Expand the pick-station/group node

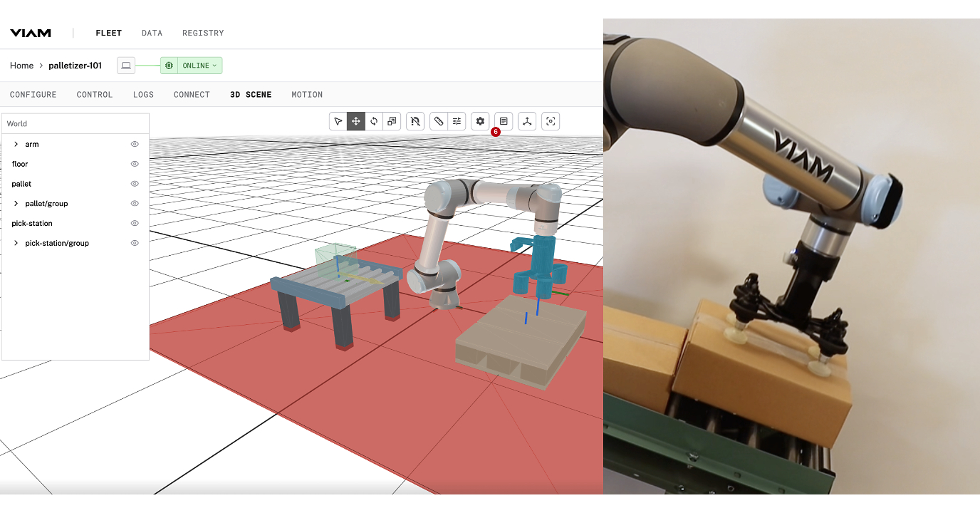16,243
